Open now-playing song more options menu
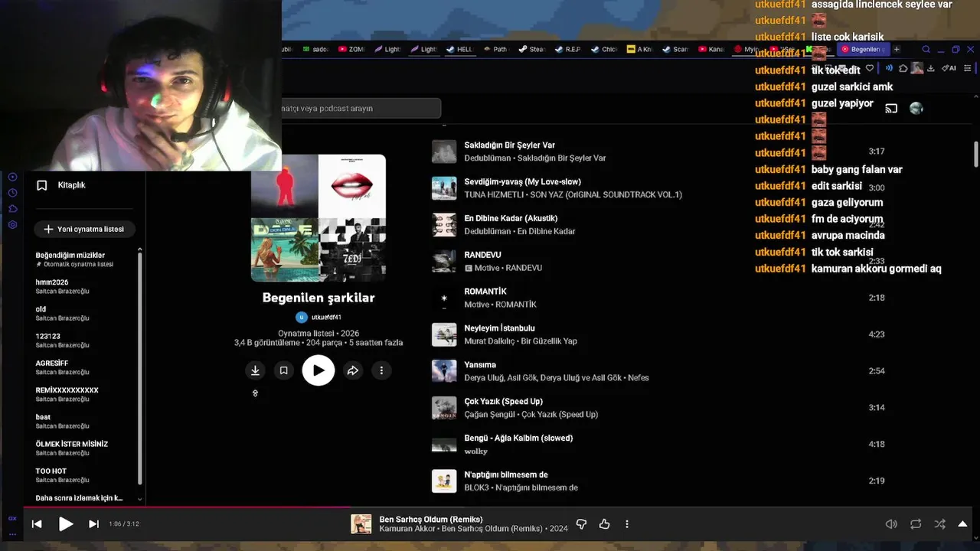 (627, 524)
